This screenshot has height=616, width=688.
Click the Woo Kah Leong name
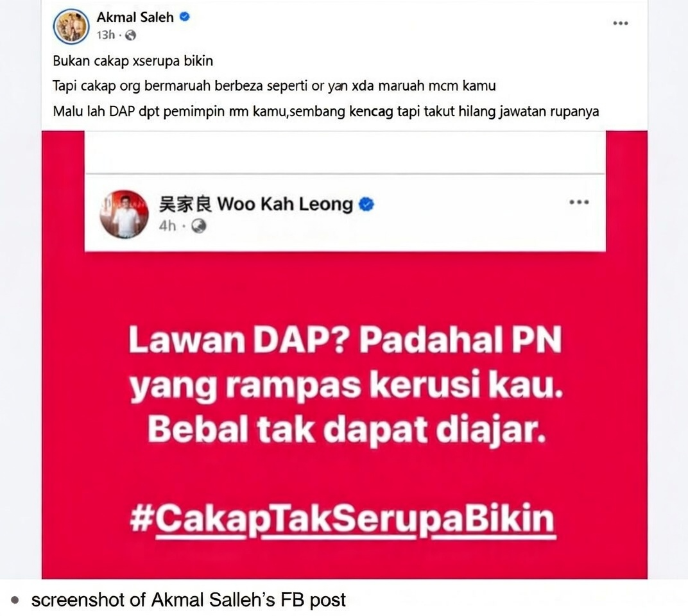256,205
